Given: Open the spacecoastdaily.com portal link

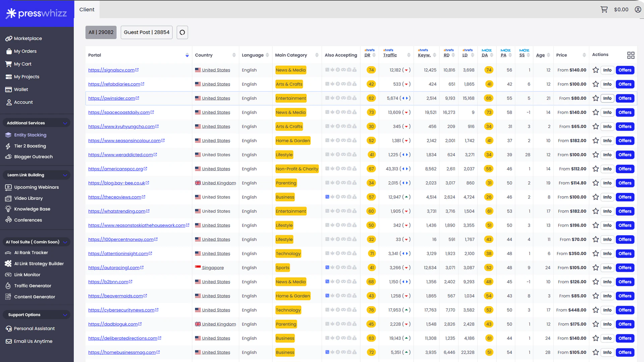Looking at the screenshot, I should (119, 112).
